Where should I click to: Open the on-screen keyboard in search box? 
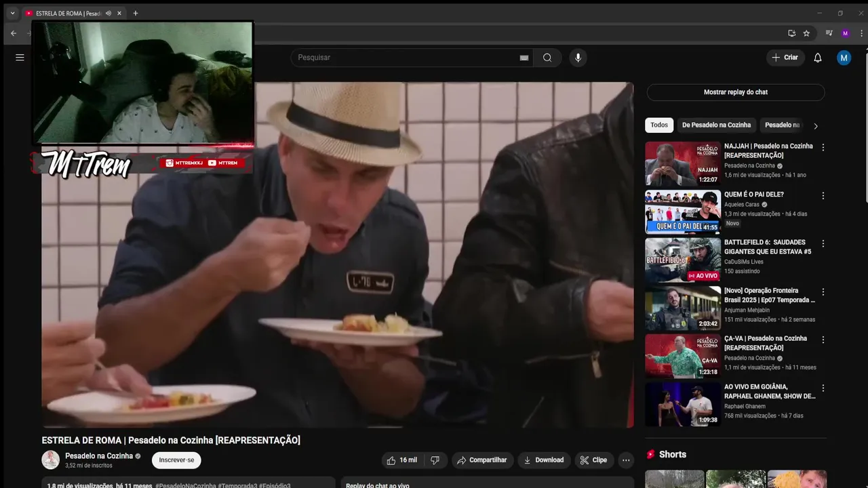(524, 58)
